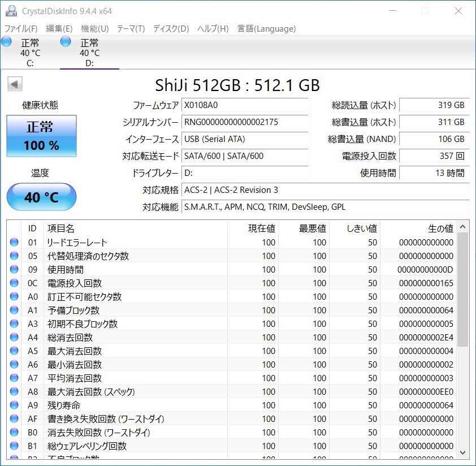Open the 編集(E) menu
The image size is (476, 466).
(59, 28)
